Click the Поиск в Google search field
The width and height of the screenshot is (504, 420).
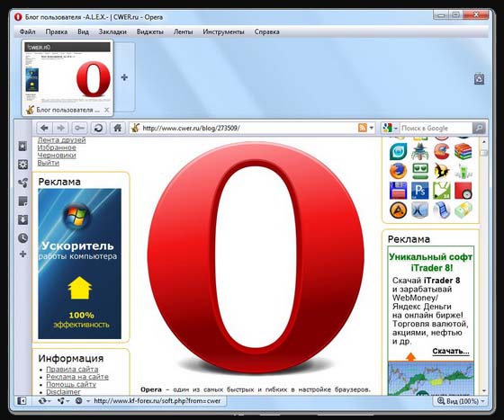tap(436, 128)
